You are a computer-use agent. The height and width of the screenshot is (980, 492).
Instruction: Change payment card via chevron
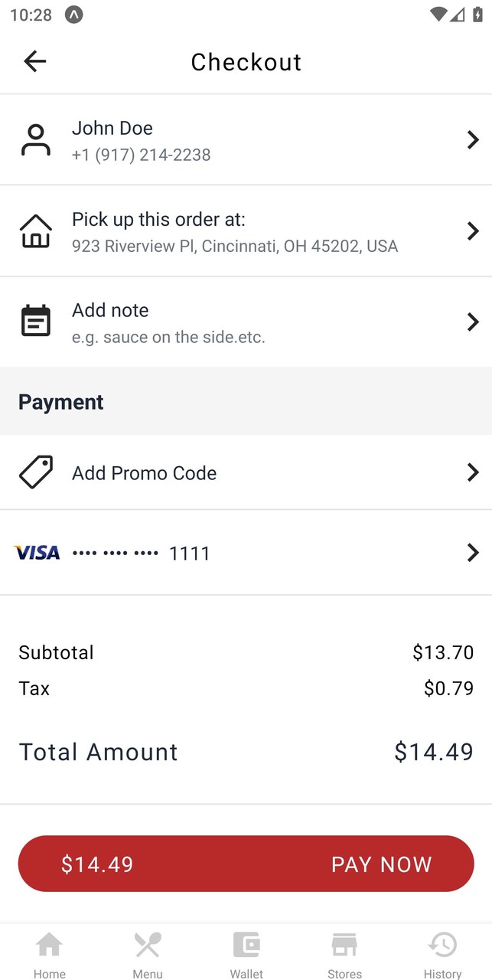(473, 553)
